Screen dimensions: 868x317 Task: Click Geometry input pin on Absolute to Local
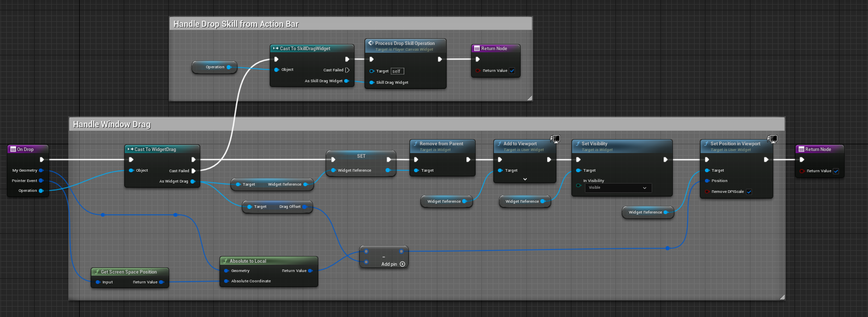226,270
